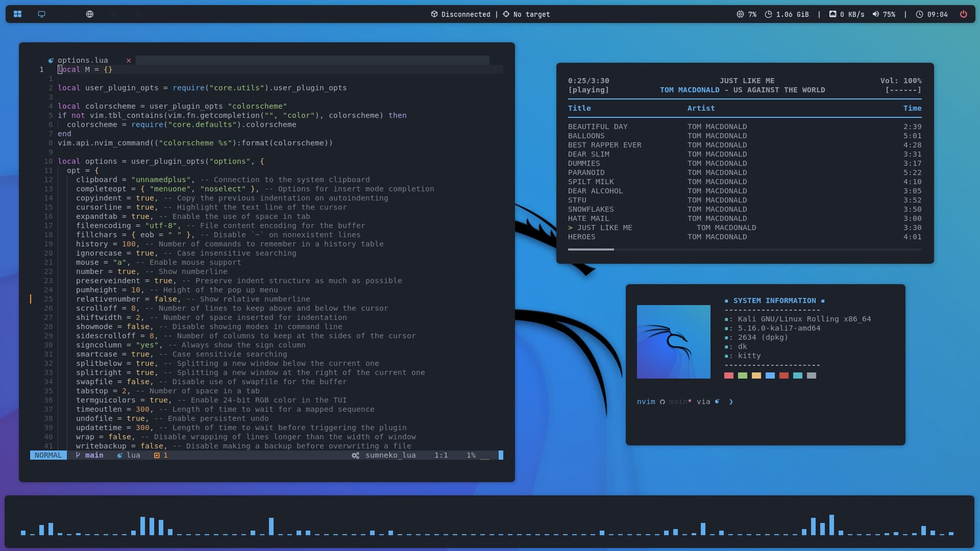Viewport: 980px width, 551px height.
Task: Click the termguicolors = true line
Action: click(x=211, y=400)
